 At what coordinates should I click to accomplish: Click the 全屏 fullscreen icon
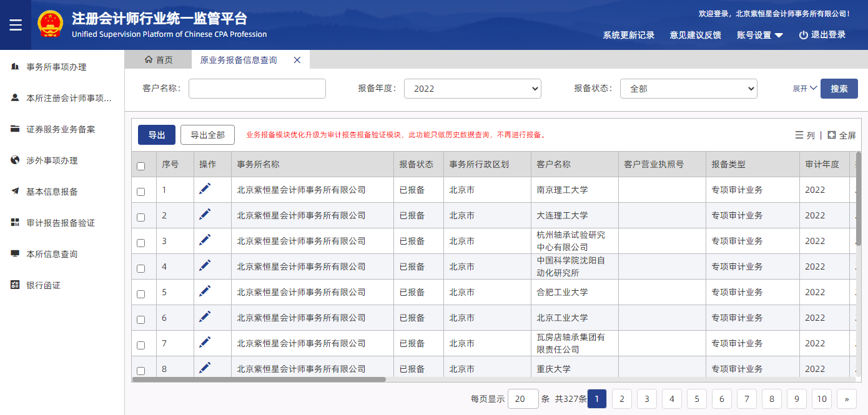tap(832, 135)
